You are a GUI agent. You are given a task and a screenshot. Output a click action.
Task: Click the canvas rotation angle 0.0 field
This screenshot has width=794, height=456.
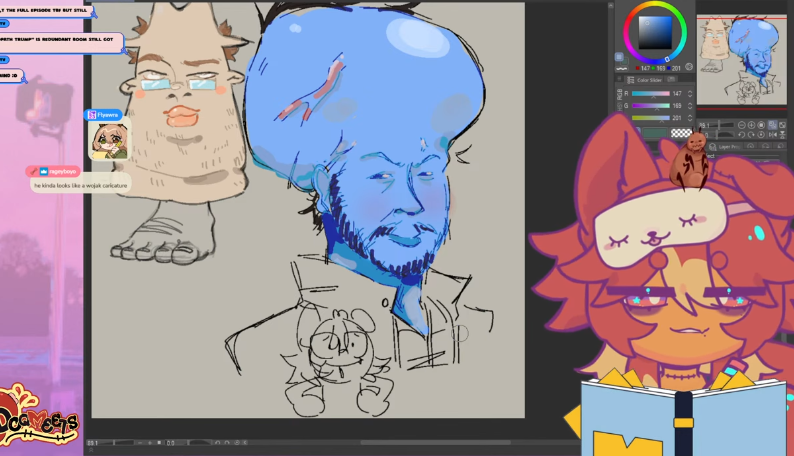[x=171, y=443]
